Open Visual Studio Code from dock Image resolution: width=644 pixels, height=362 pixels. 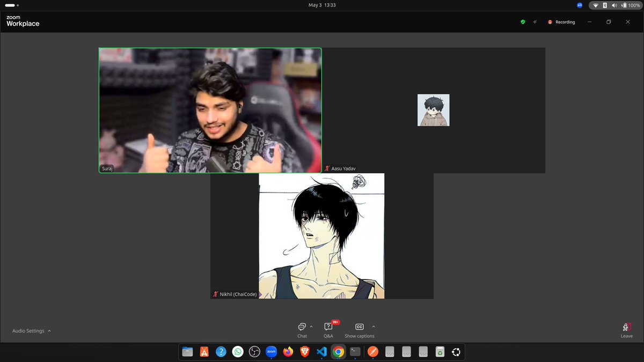[x=321, y=352]
